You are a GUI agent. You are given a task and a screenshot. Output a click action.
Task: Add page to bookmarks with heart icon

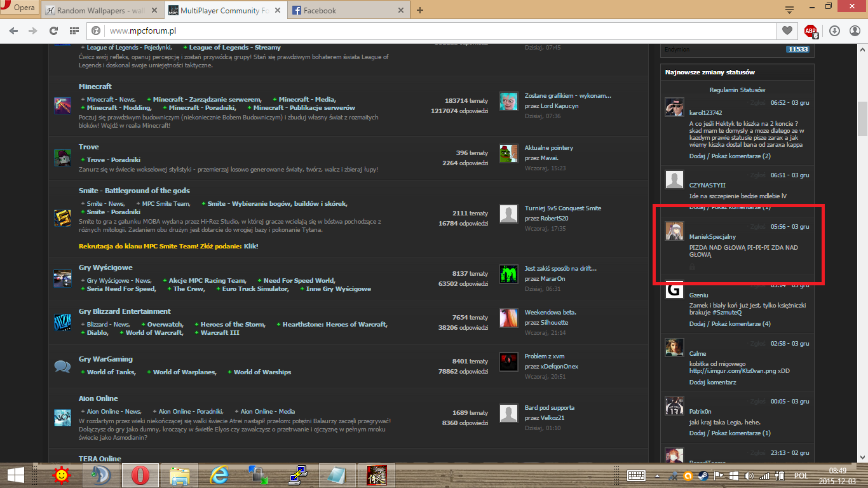(787, 30)
